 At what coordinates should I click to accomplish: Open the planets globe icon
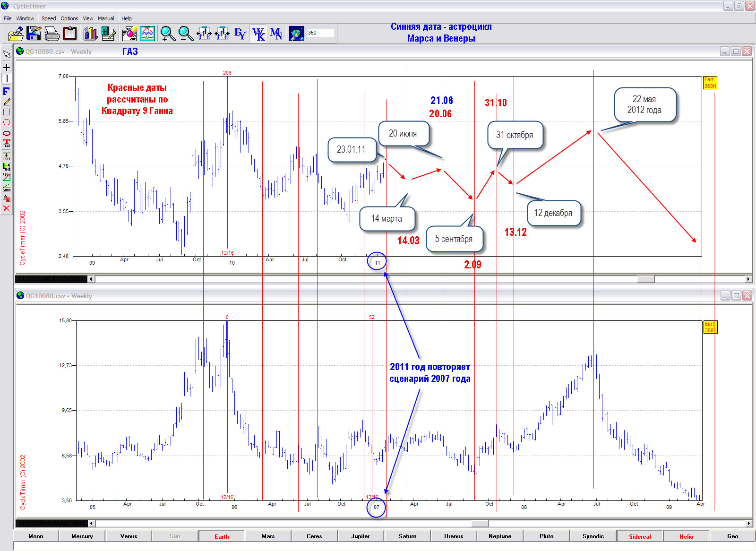[296, 34]
